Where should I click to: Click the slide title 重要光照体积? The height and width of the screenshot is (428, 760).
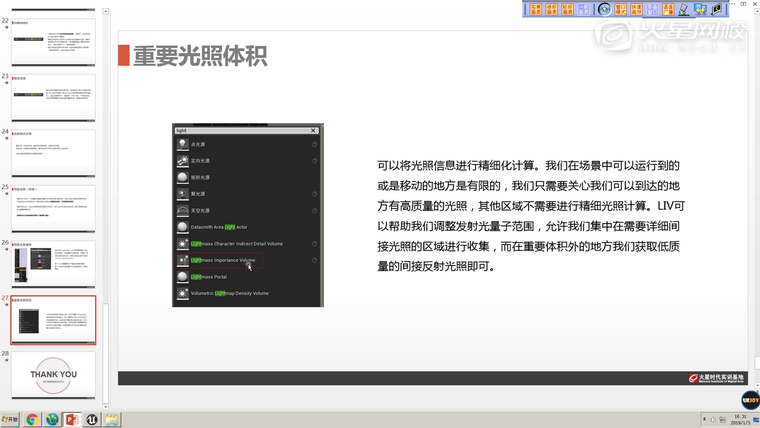200,56
